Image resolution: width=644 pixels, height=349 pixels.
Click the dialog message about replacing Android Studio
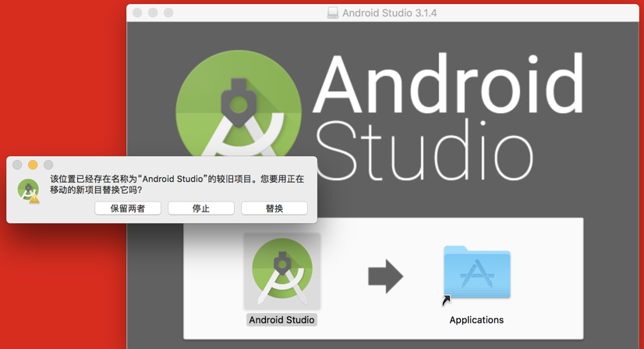click(177, 184)
